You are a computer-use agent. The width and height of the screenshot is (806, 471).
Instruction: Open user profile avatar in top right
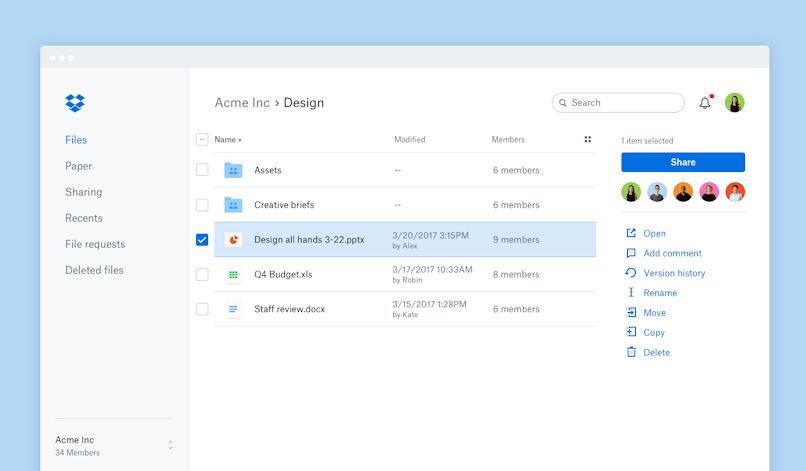735,103
